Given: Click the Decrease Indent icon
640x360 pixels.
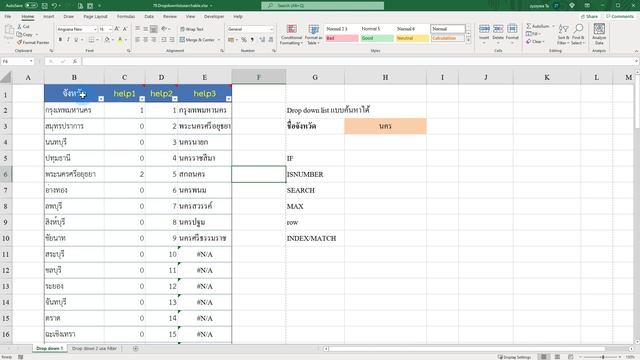Looking at the screenshot, I should (x=164, y=40).
